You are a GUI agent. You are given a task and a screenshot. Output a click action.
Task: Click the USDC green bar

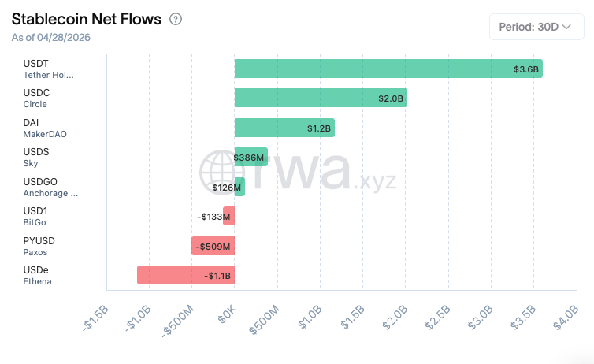click(320, 98)
